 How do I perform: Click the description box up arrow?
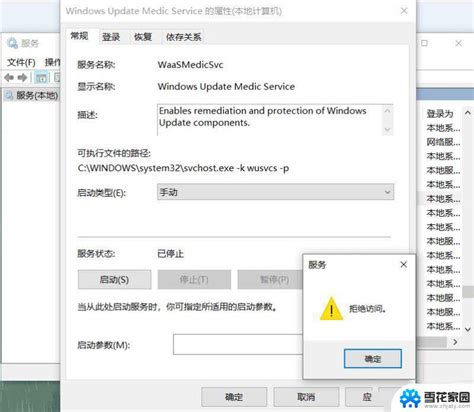(x=387, y=110)
